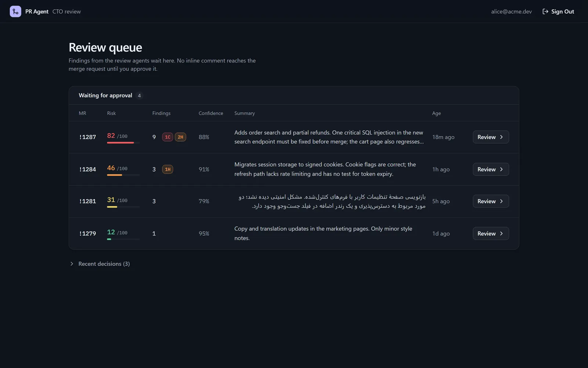
Task: Click the marketing pages summary text
Action: coord(323,233)
